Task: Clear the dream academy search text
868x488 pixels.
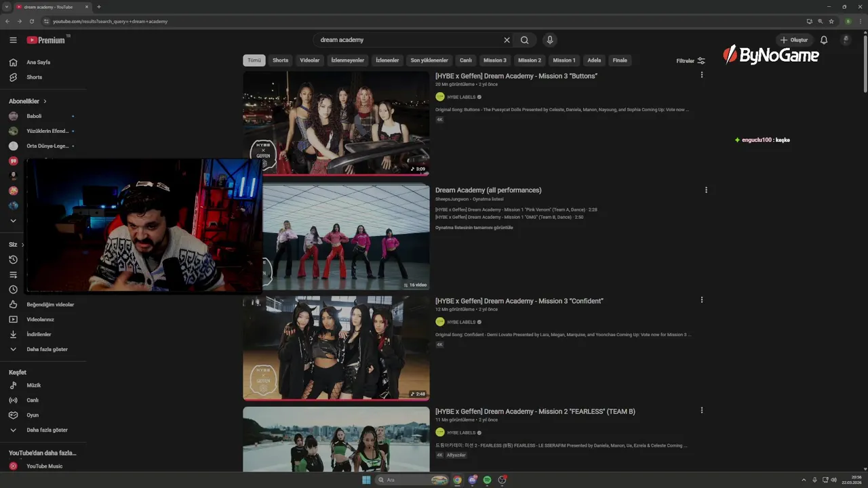Action: [x=507, y=40]
